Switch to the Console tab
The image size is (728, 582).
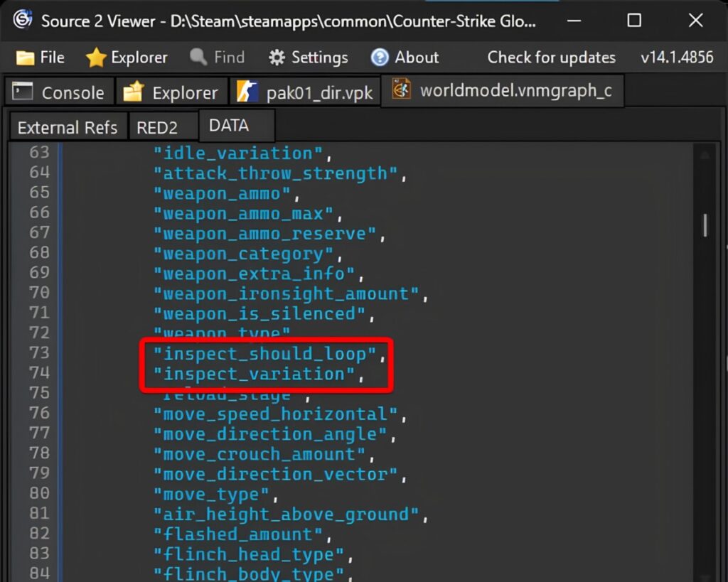point(58,92)
